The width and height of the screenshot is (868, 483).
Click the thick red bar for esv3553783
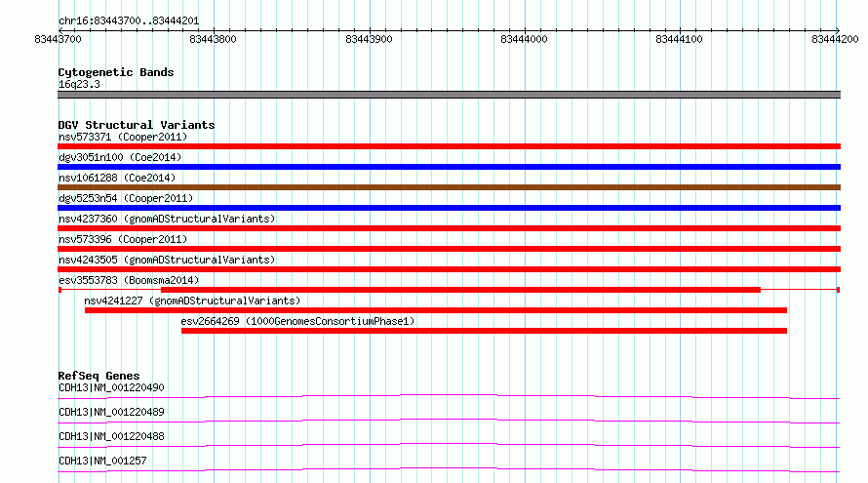coord(460,290)
